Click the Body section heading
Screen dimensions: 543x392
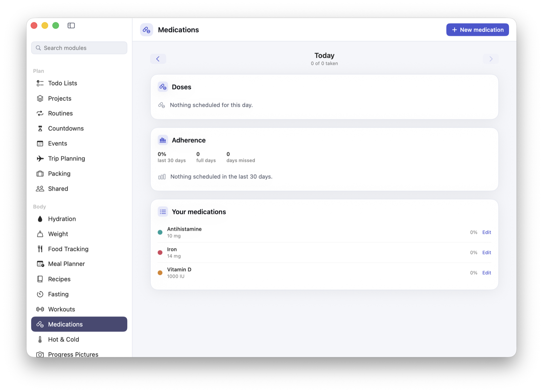39,207
